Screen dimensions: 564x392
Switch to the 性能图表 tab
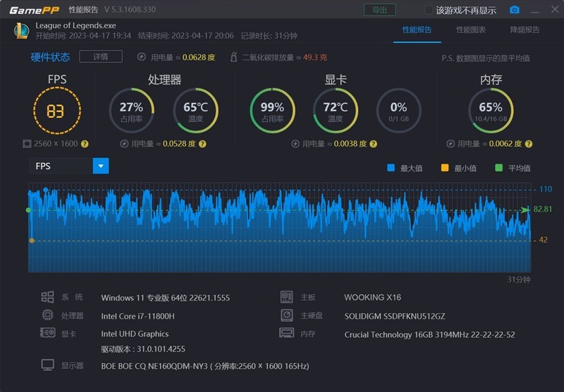coord(471,30)
